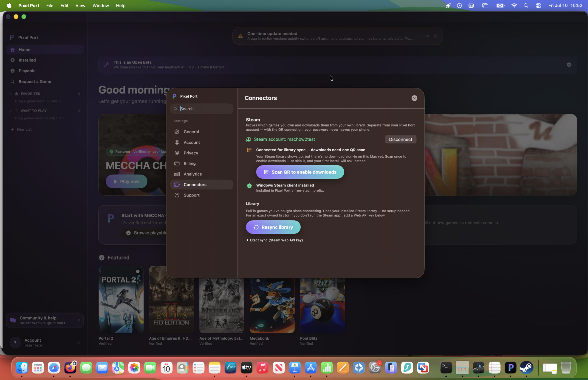
Task: Click the green Steam account status icon
Action: pos(248,139)
